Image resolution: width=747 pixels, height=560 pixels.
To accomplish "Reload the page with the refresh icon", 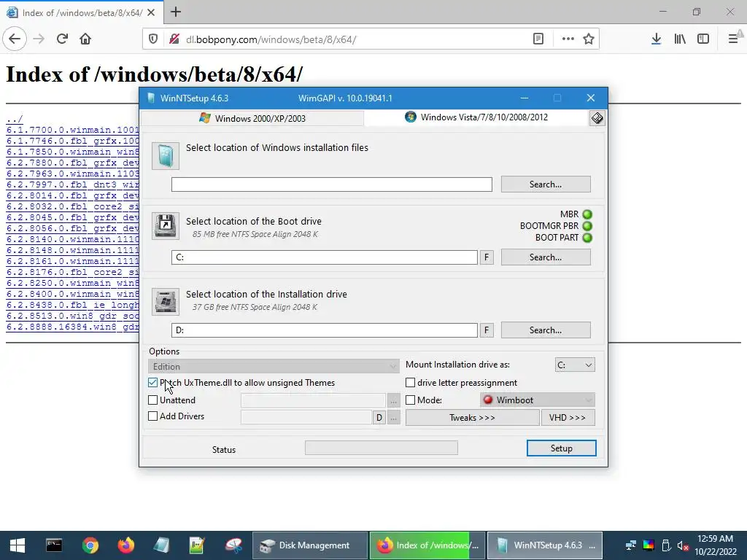I will (63, 39).
